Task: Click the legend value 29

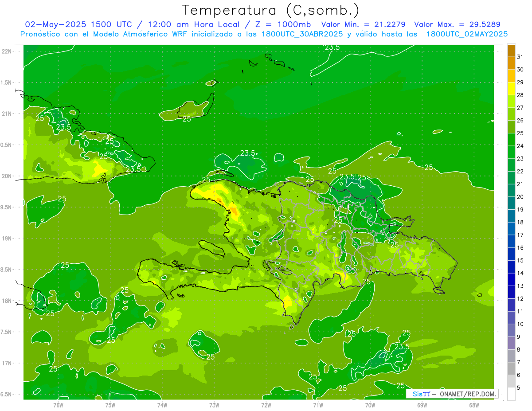Action: point(520,82)
